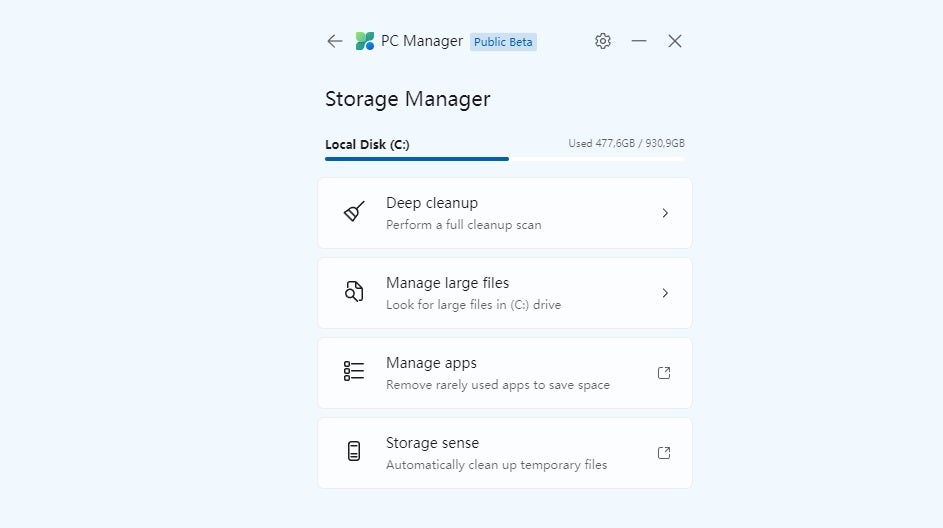Close the PC Manager window
The width and height of the screenshot is (943, 528).
click(x=675, y=41)
